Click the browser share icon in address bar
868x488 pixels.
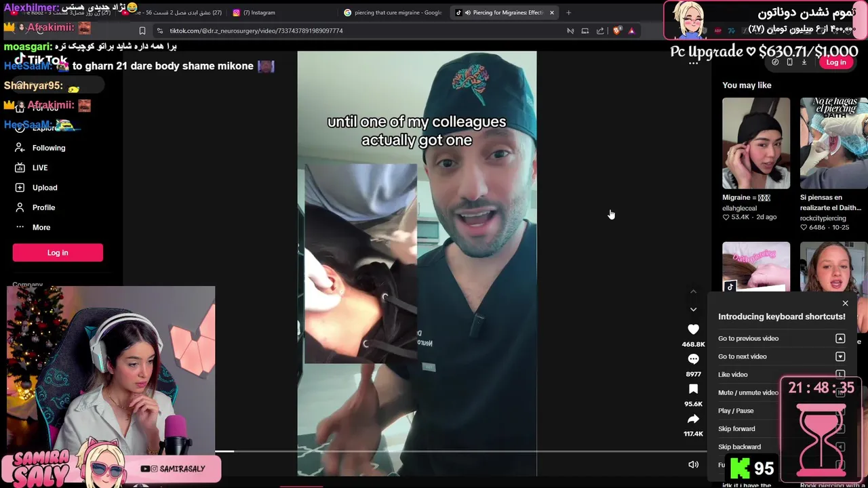tap(600, 30)
